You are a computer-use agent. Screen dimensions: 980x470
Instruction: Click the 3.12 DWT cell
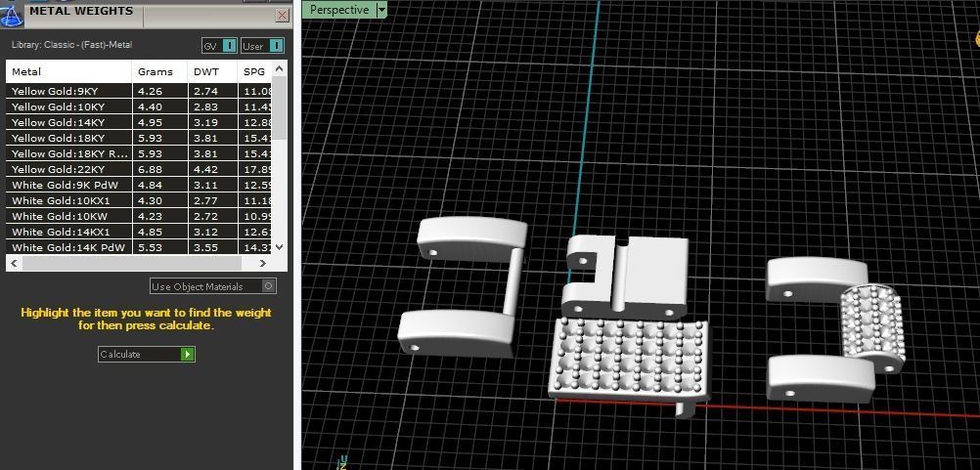[x=212, y=232]
